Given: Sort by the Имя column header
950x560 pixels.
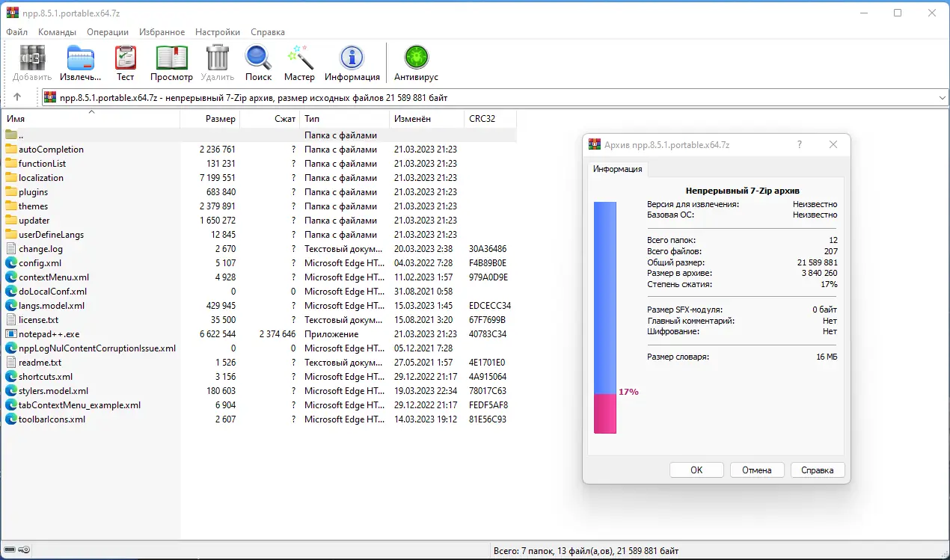Looking at the screenshot, I should point(91,119).
